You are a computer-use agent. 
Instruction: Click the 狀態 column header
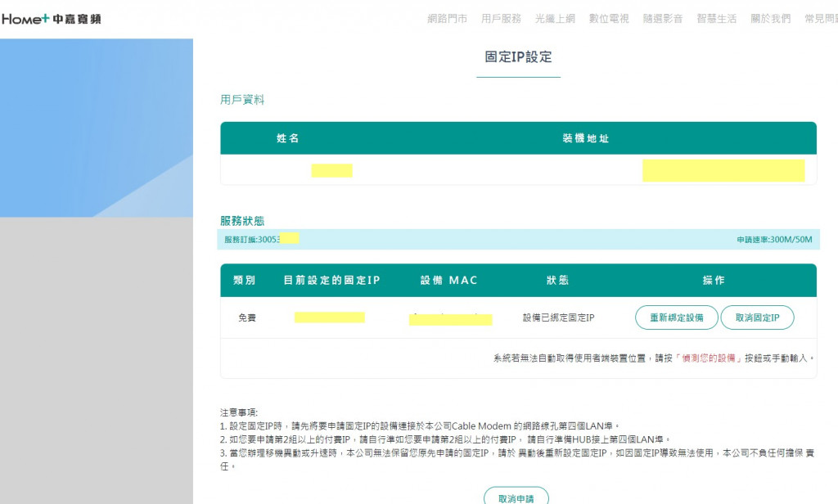click(x=557, y=280)
